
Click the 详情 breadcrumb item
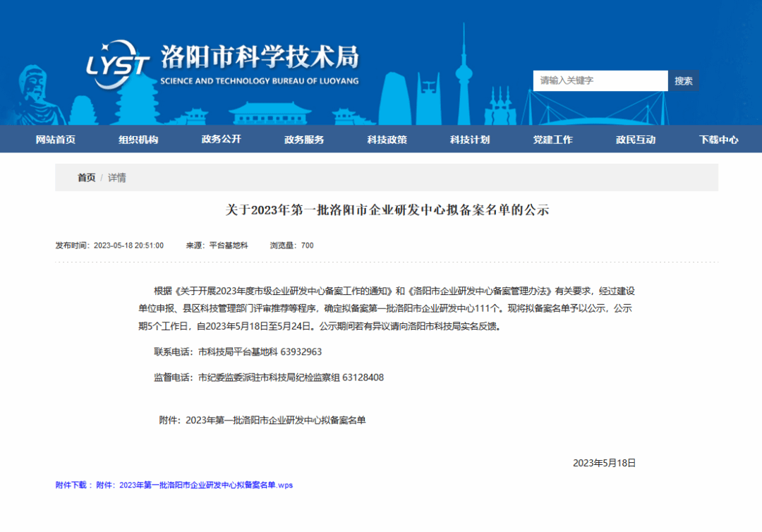(117, 178)
